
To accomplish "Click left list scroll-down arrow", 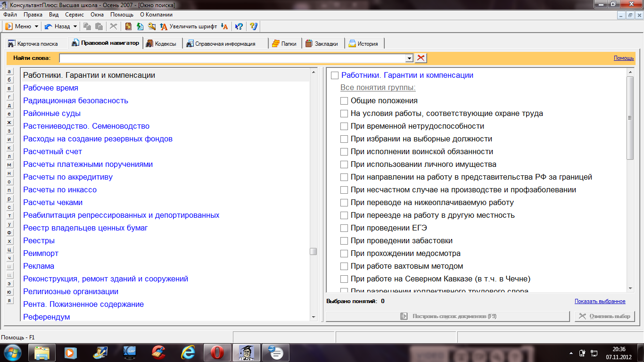I will [x=314, y=318].
